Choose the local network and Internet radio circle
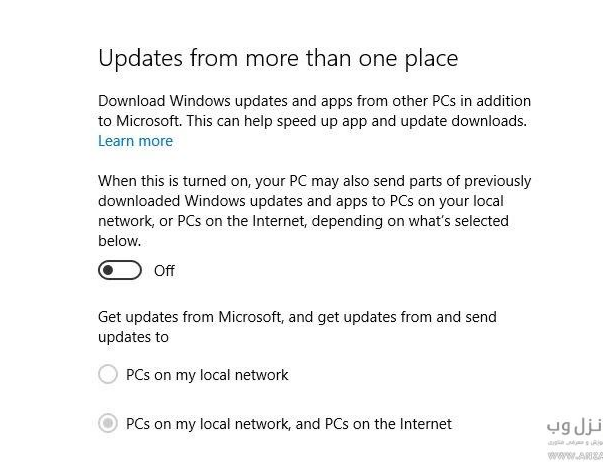The width and height of the screenshot is (603, 462). [108, 423]
